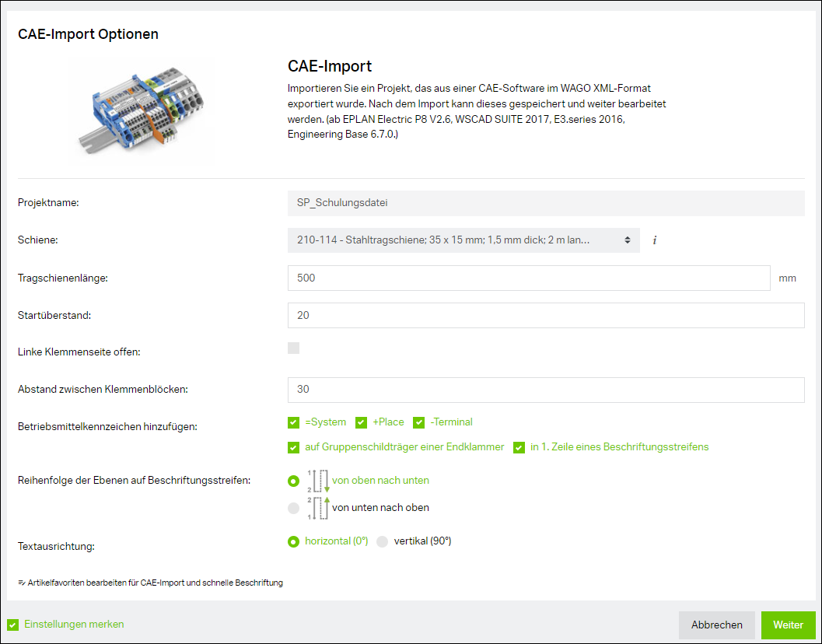Screen dimensions: 822x644
Task: Open Artikelfavoriten bearbeiten für CAE-Import link
Action: pyautogui.click(x=156, y=582)
